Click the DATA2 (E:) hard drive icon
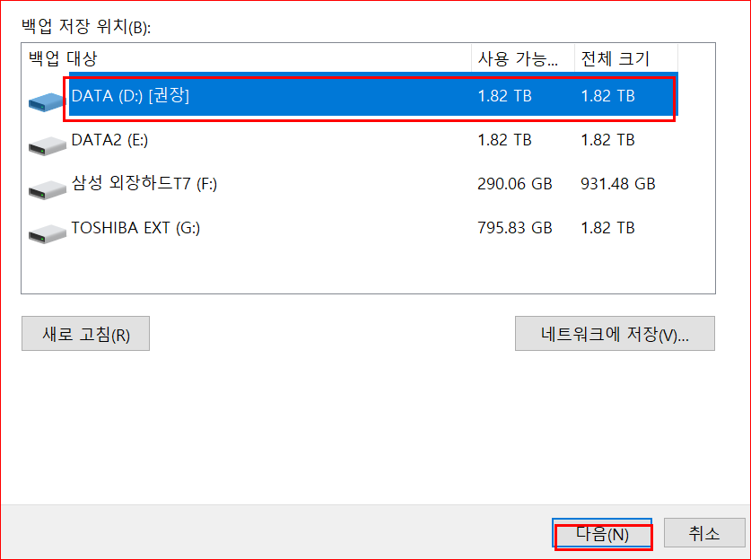The width and height of the screenshot is (751, 560). tap(45, 140)
